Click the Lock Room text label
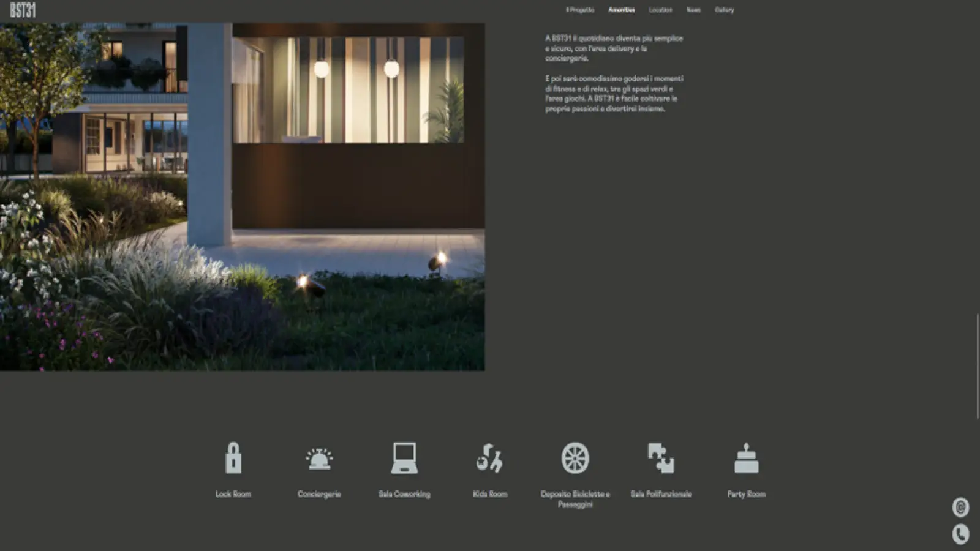This screenshot has height=551, width=980. click(233, 494)
